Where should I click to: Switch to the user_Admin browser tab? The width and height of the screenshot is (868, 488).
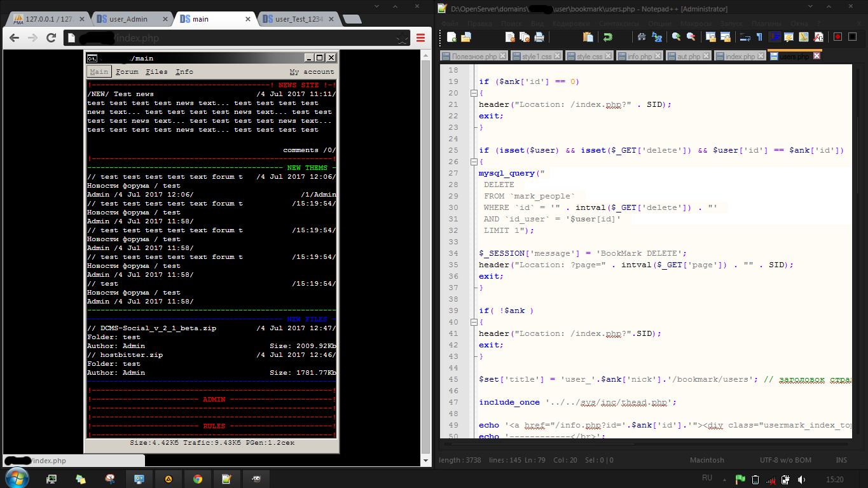pos(128,19)
